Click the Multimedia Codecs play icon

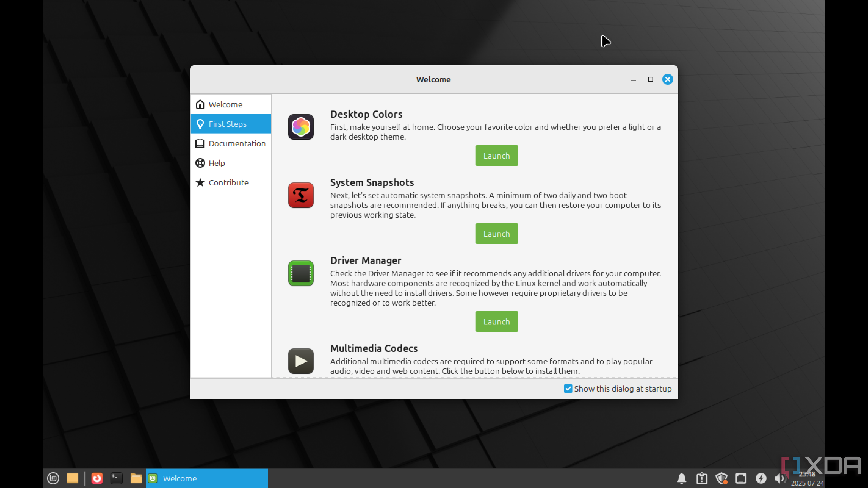301,361
